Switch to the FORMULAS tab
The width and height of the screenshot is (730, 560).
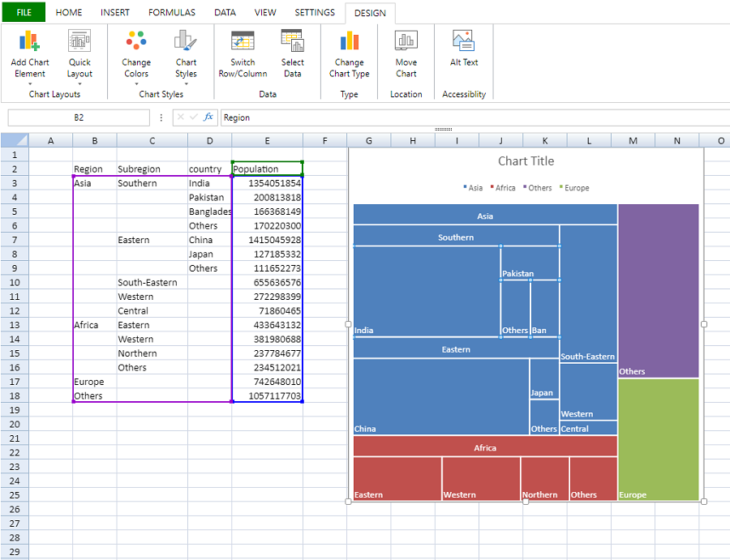coord(172,12)
